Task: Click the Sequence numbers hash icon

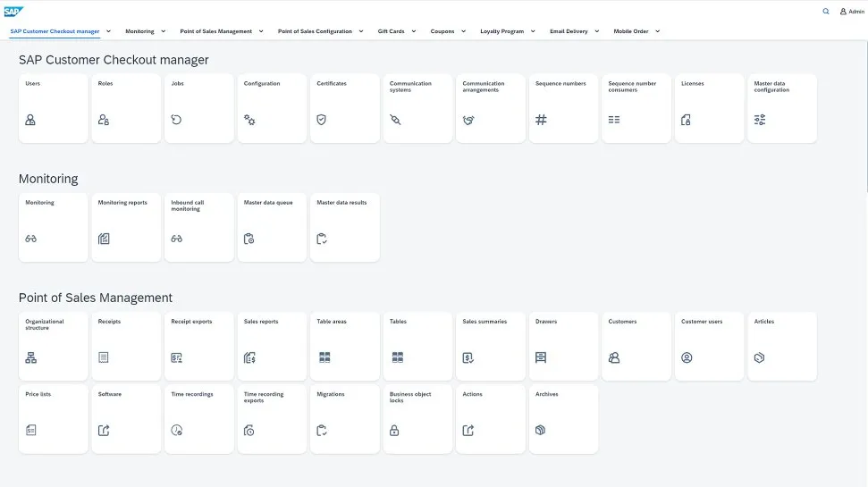Action: (x=541, y=120)
